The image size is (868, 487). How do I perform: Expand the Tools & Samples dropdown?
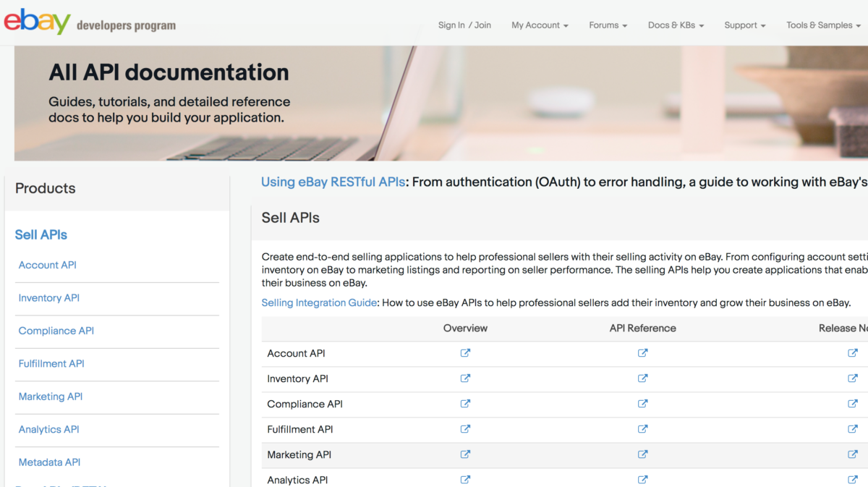pyautogui.click(x=822, y=25)
